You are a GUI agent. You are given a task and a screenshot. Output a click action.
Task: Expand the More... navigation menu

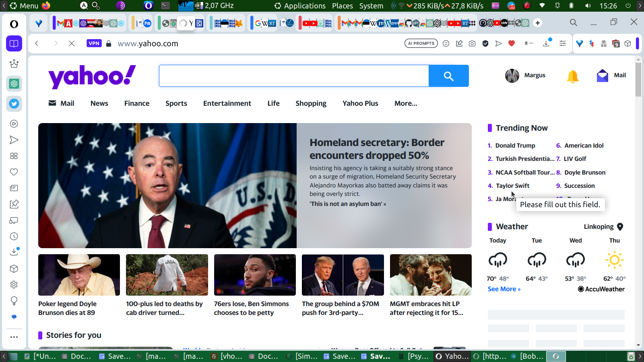click(406, 103)
